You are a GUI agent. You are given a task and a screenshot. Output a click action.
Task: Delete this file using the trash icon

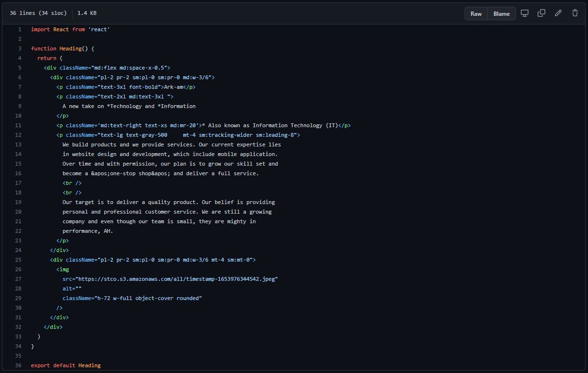tap(575, 13)
